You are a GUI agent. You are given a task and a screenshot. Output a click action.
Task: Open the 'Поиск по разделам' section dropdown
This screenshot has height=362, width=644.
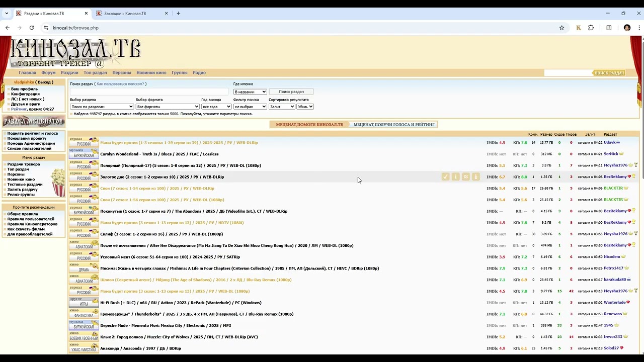102,107
